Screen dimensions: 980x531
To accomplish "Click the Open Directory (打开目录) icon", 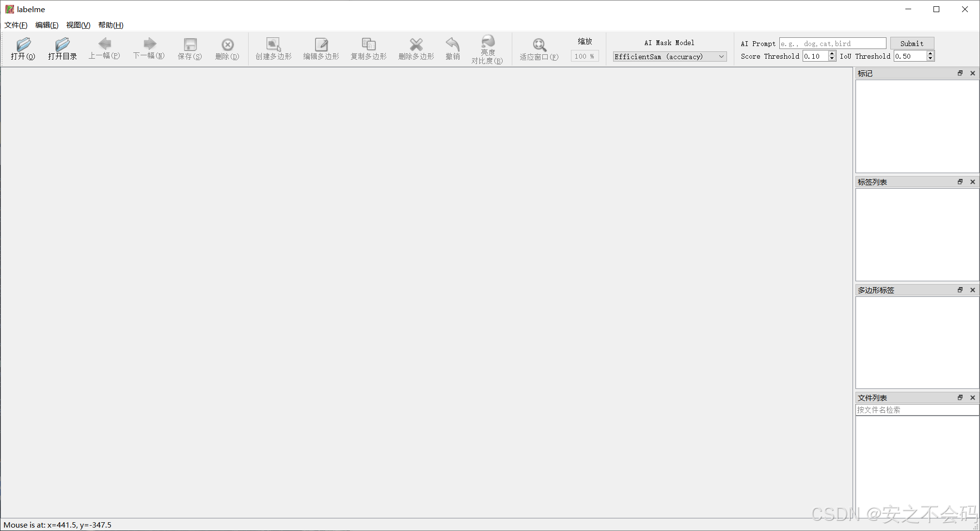I will pyautogui.click(x=62, y=45).
